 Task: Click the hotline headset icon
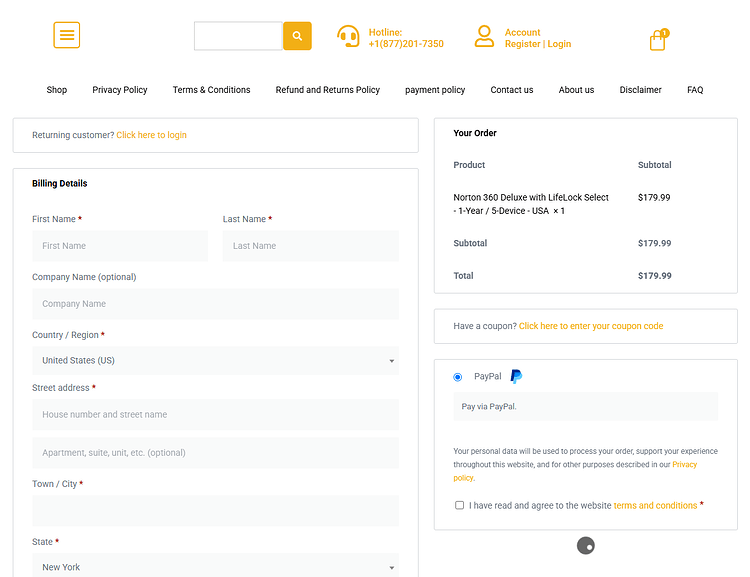click(348, 36)
